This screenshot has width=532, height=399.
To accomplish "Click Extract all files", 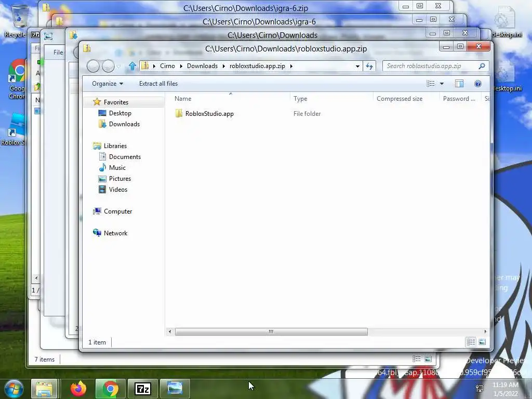I will [x=158, y=84].
